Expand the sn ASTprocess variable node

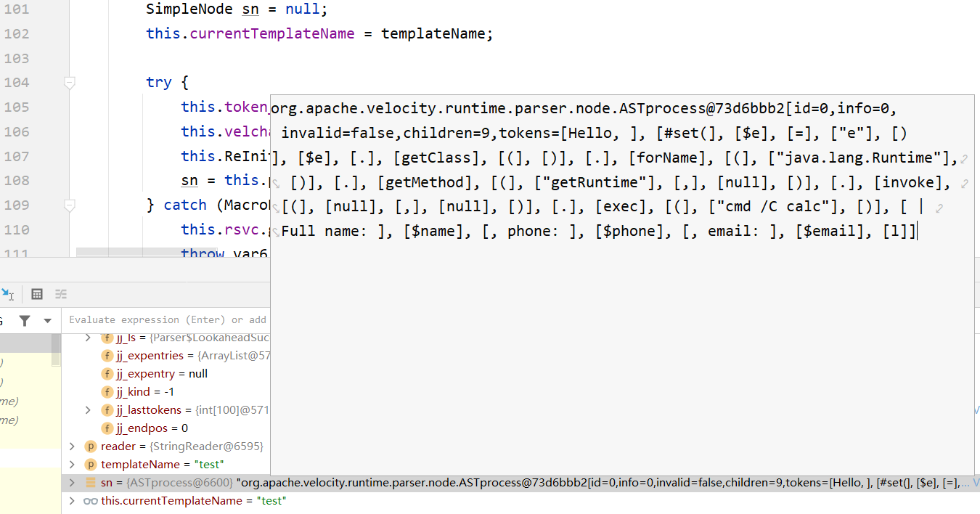(71, 483)
